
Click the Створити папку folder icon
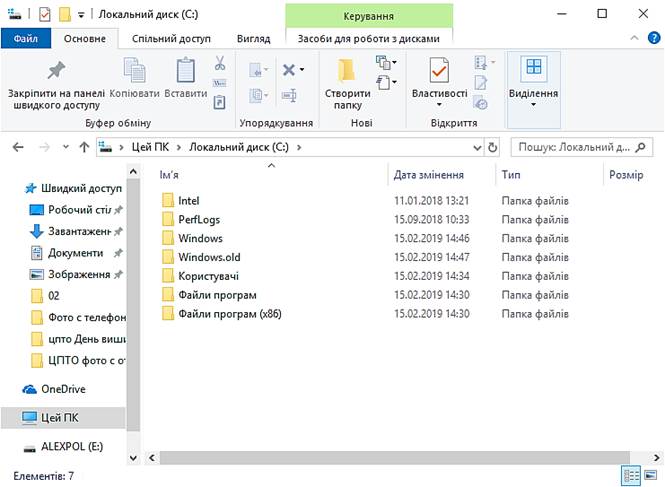pyautogui.click(x=346, y=70)
